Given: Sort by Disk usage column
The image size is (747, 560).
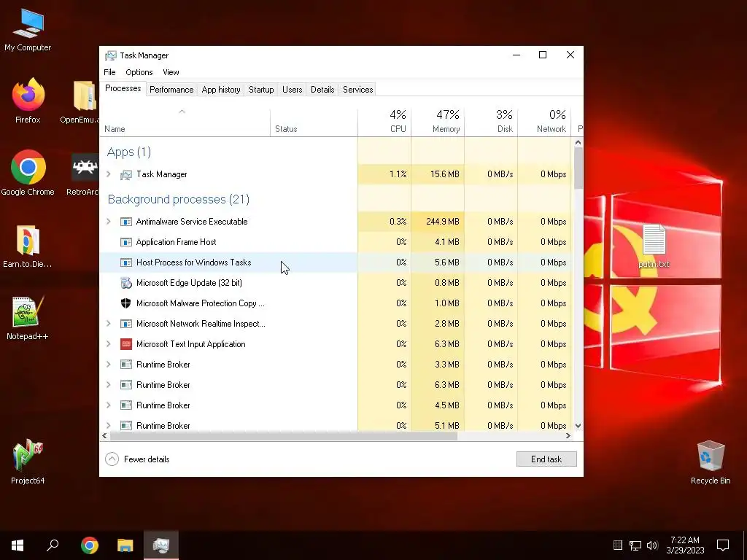Looking at the screenshot, I should click(x=491, y=122).
